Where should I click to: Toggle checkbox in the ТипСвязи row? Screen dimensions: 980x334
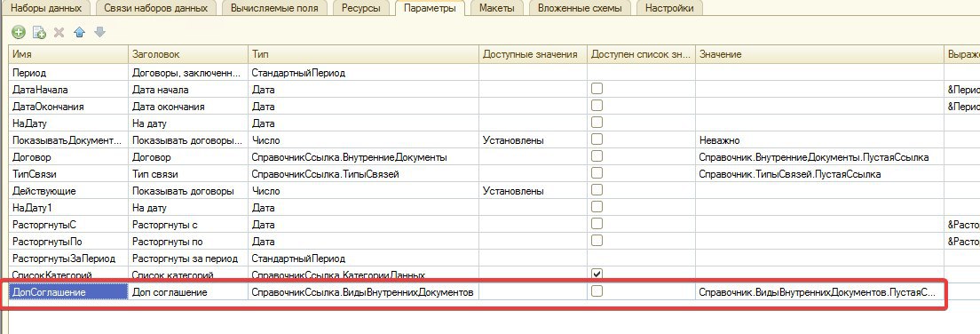coord(597,173)
